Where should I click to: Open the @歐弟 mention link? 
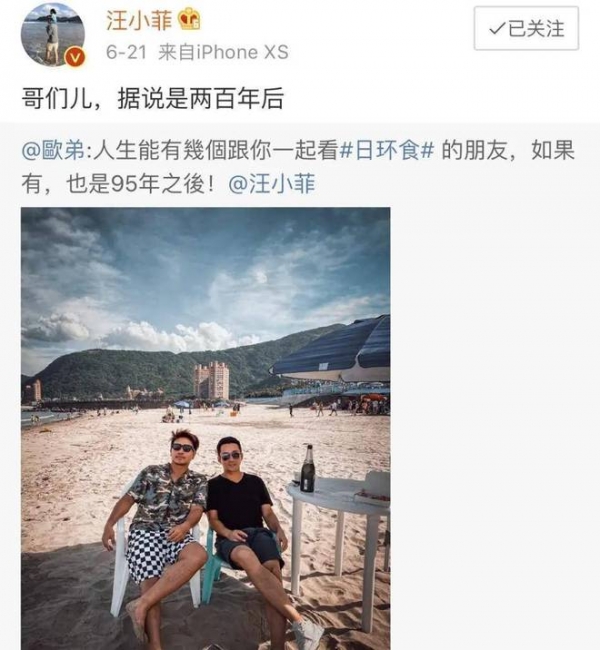[53, 150]
